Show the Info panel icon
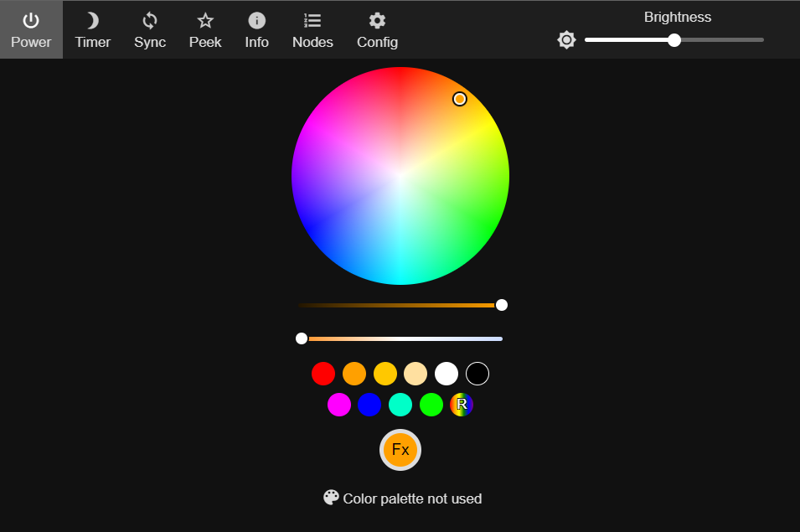 click(x=256, y=21)
